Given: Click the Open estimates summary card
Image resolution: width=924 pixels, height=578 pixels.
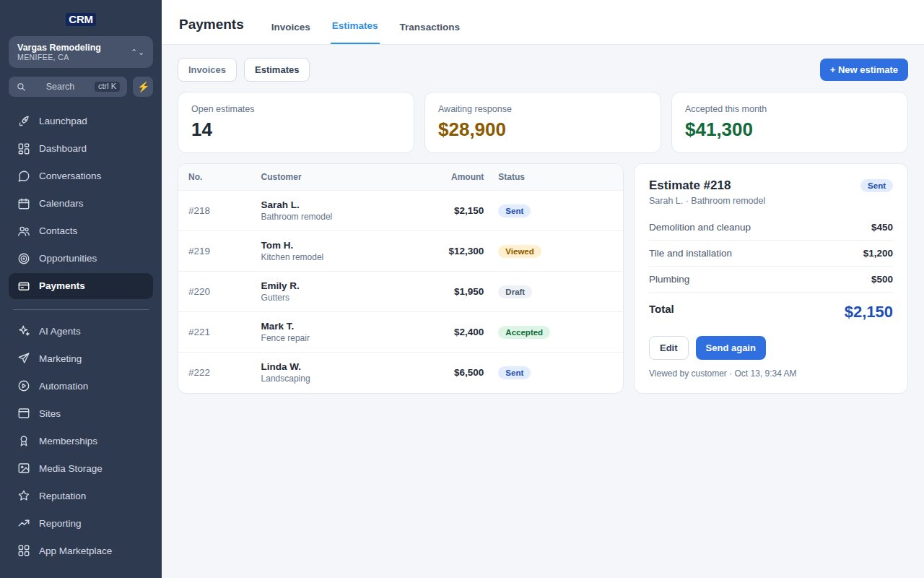Looking at the screenshot, I should pos(296,122).
